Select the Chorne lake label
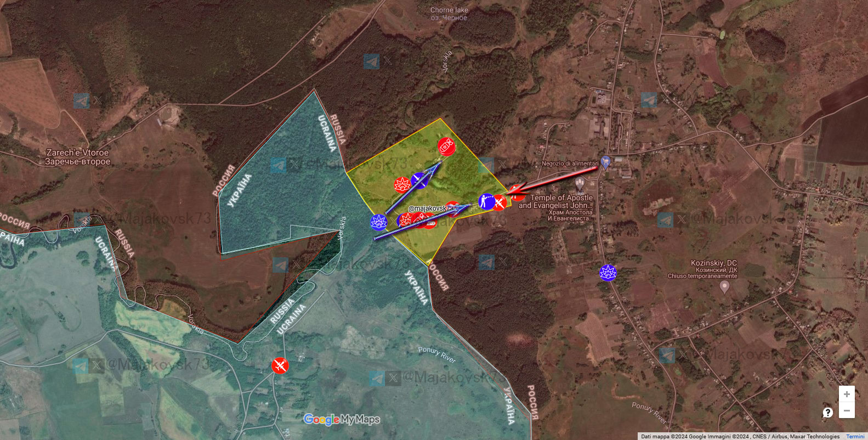868x440 pixels. [x=449, y=14]
